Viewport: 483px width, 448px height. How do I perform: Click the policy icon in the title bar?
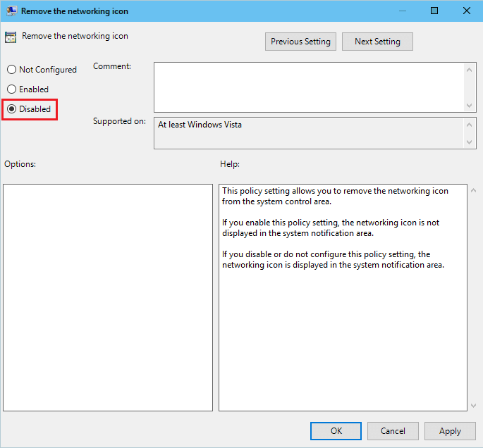[x=11, y=11]
